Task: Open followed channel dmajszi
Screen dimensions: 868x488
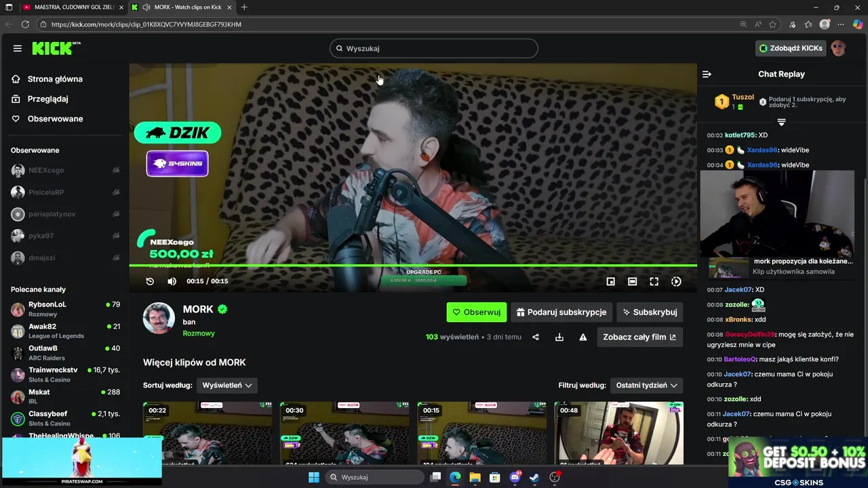Action: (x=65, y=258)
